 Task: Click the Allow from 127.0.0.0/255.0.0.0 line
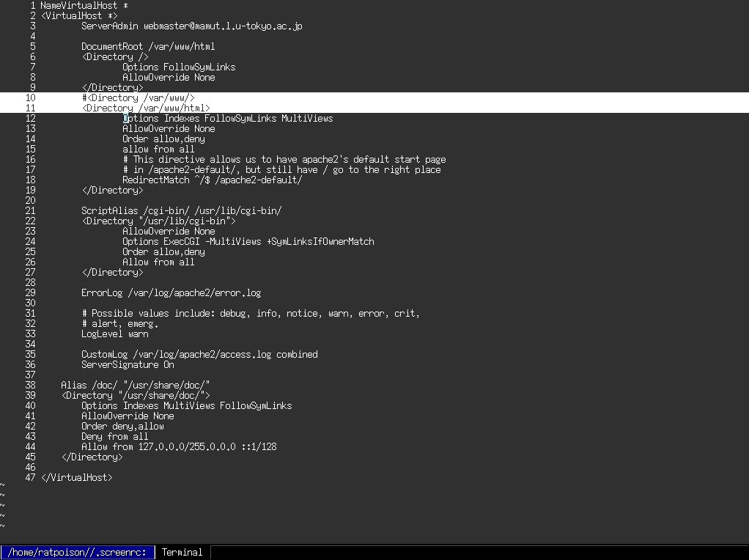(179, 446)
